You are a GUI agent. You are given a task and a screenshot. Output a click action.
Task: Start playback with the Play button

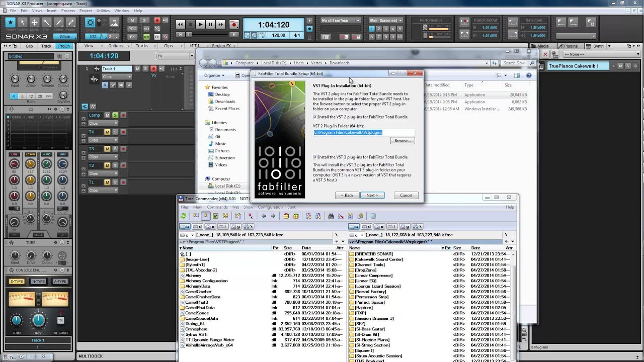coord(201,24)
